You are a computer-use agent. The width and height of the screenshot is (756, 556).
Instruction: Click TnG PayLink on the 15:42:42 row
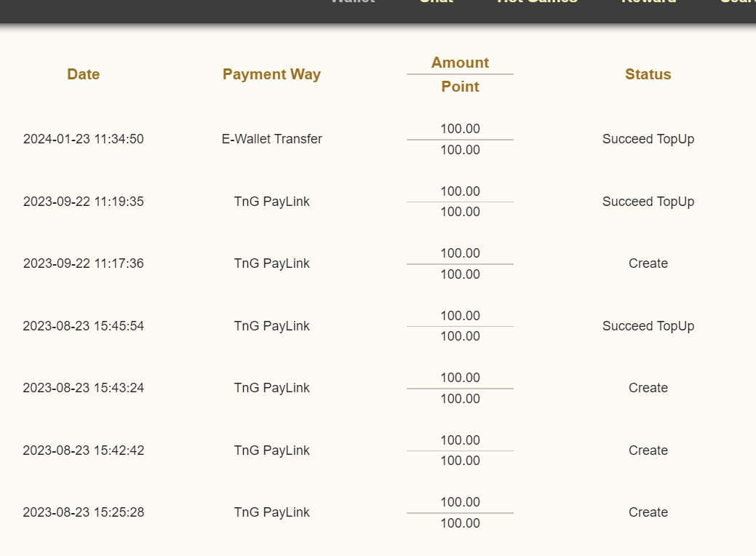(272, 450)
